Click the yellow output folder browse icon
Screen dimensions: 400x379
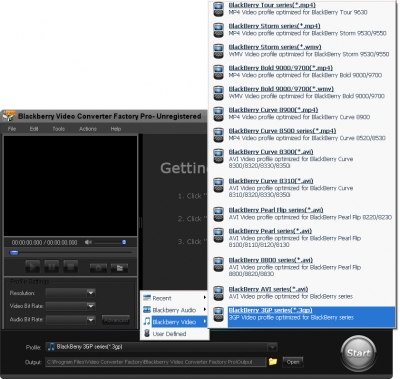[273, 361]
